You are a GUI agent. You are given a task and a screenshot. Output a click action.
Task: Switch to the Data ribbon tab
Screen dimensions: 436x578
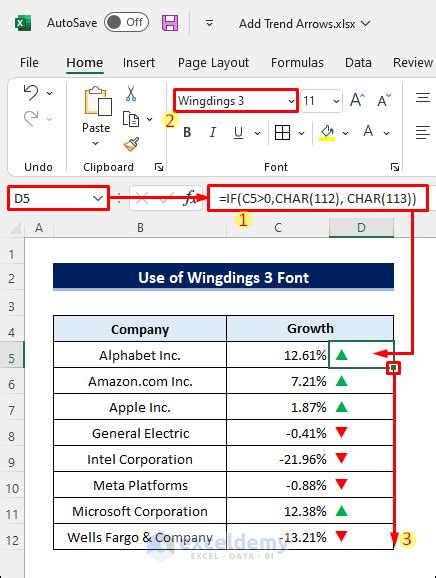click(358, 62)
